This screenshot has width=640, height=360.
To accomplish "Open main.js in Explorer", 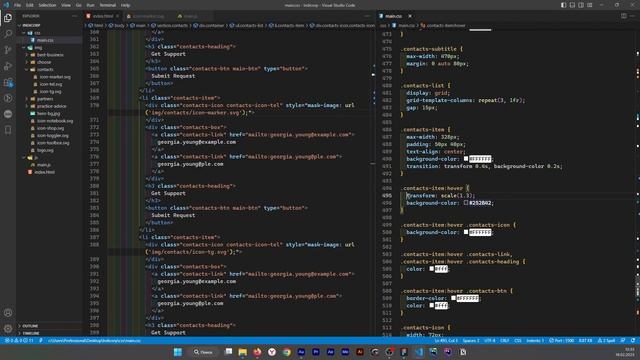I will tap(44, 165).
